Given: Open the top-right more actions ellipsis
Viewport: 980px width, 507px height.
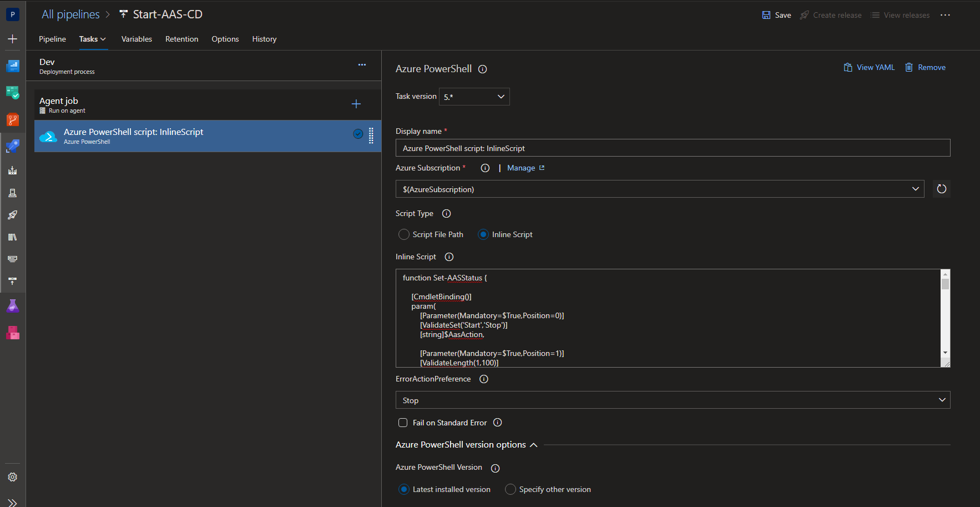Looking at the screenshot, I should pos(946,15).
